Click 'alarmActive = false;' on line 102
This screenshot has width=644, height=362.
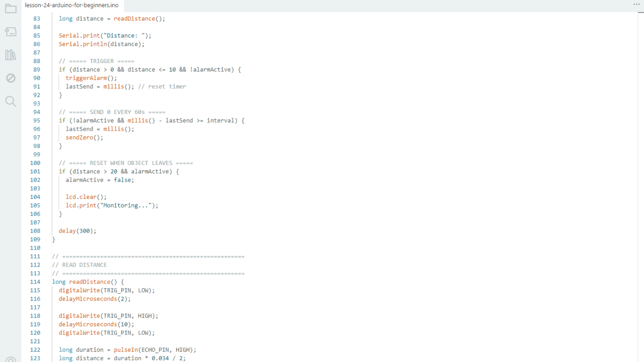point(100,180)
